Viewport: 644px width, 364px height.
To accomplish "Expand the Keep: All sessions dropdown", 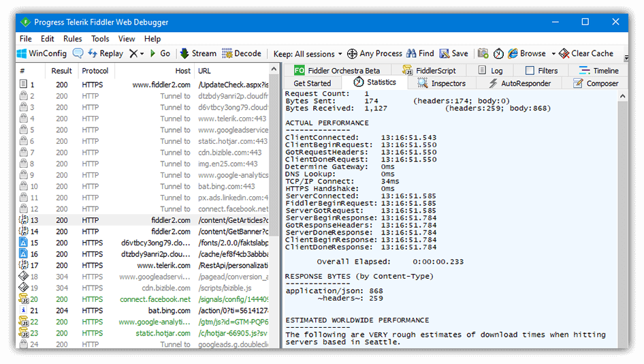I will pos(340,54).
